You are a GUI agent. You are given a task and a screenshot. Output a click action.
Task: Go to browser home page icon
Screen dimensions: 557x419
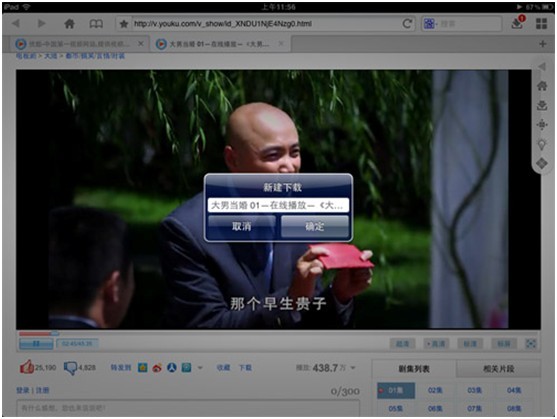(x=69, y=23)
